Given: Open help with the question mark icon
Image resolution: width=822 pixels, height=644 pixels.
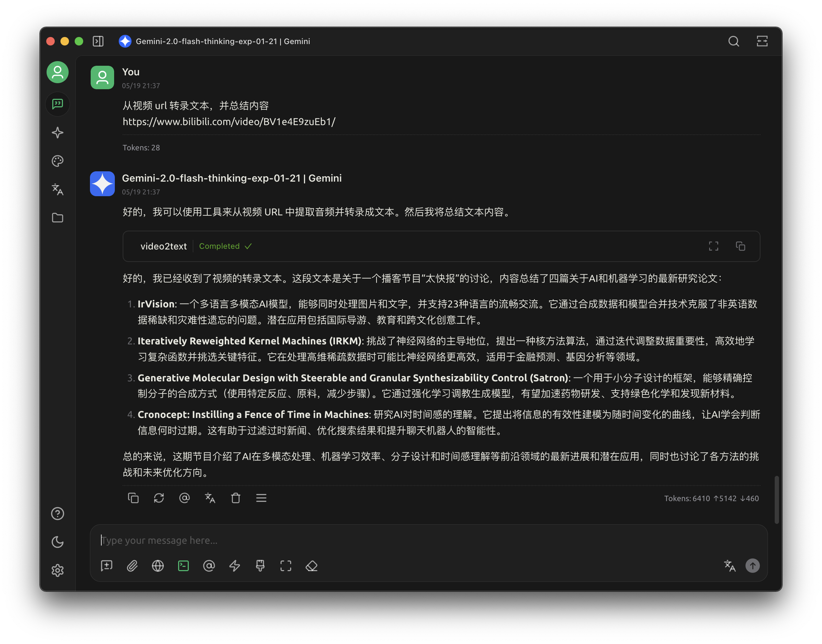Looking at the screenshot, I should [x=57, y=513].
